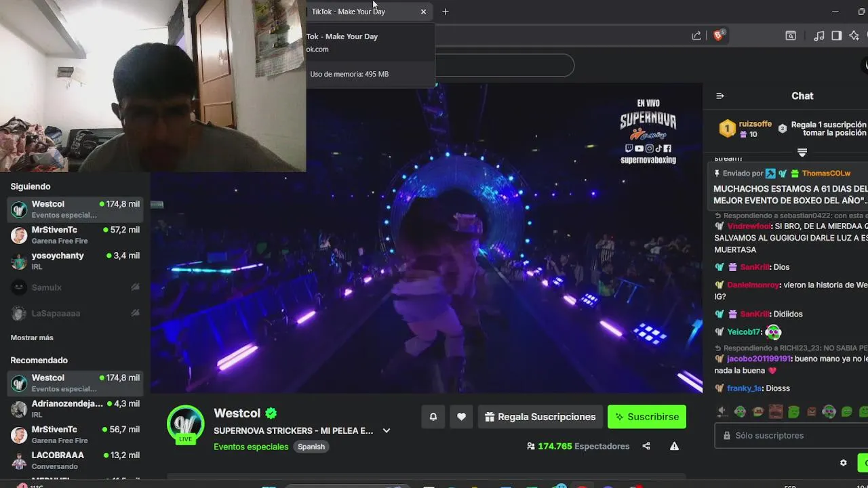
Task: Click the speaker emote in quick emote bar
Action: [722, 411]
